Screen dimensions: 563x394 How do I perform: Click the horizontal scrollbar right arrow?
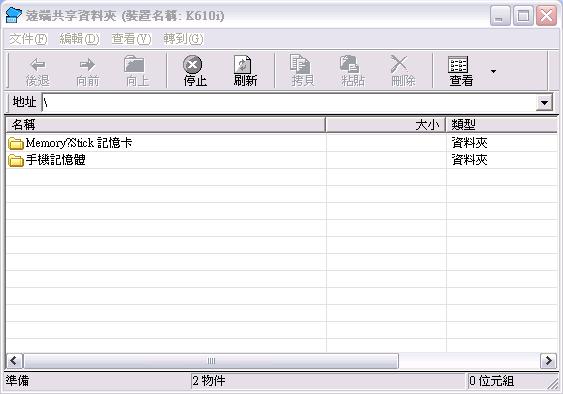coord(548,360)
